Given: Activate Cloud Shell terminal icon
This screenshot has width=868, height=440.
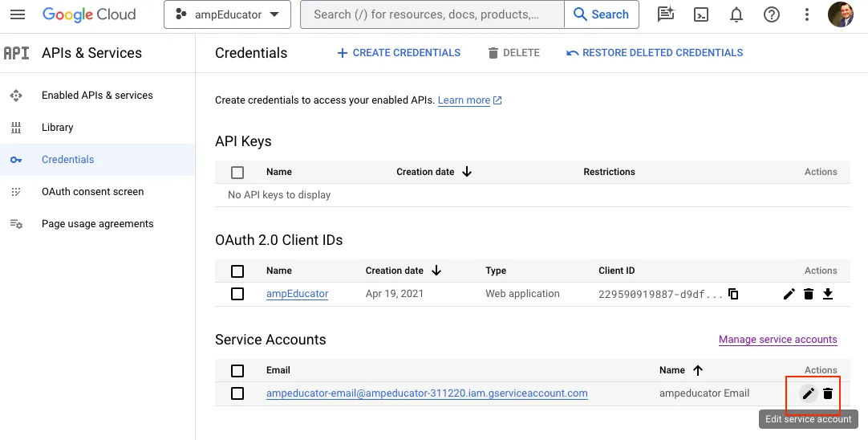Looking at the screenshot, I should 701,14.
